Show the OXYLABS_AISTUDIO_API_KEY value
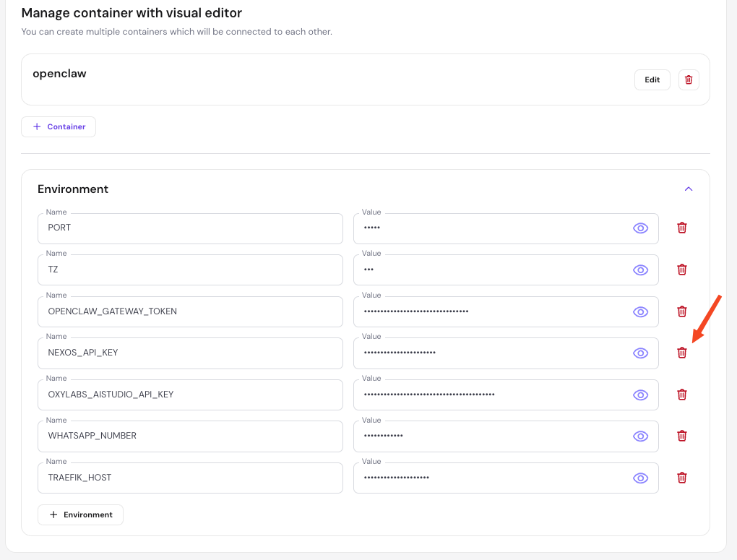This screenshot has width=737, height=560. [640, 395]
